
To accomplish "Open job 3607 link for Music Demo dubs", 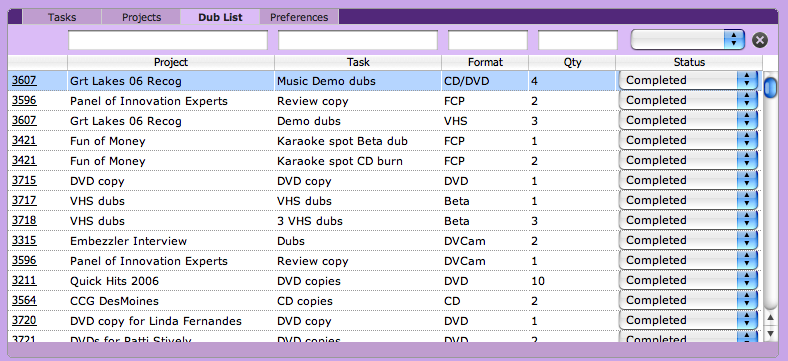I will click(x=24, y=80).
